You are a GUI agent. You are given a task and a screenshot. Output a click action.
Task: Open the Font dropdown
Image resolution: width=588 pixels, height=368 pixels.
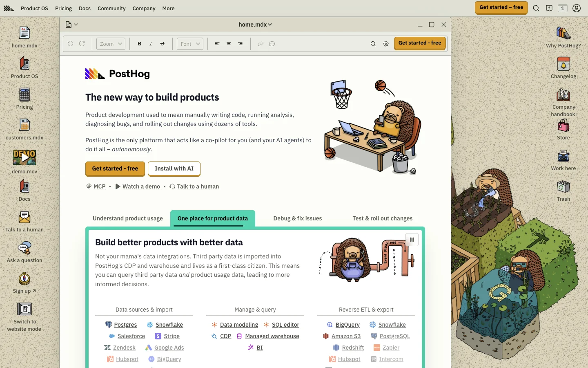[x=190, y=44]
